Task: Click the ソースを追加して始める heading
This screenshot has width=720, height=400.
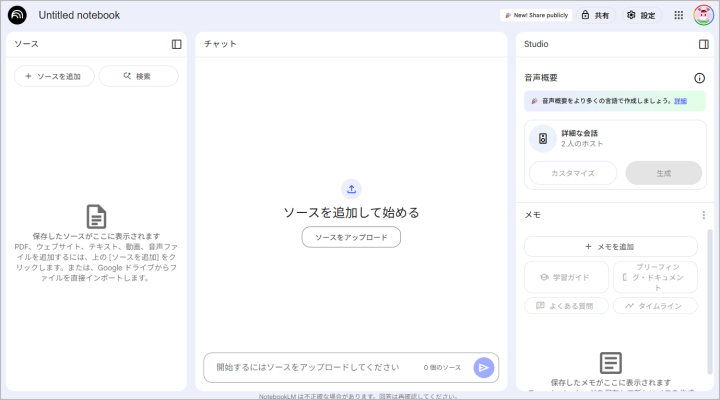Action: (x=351, y=213)
